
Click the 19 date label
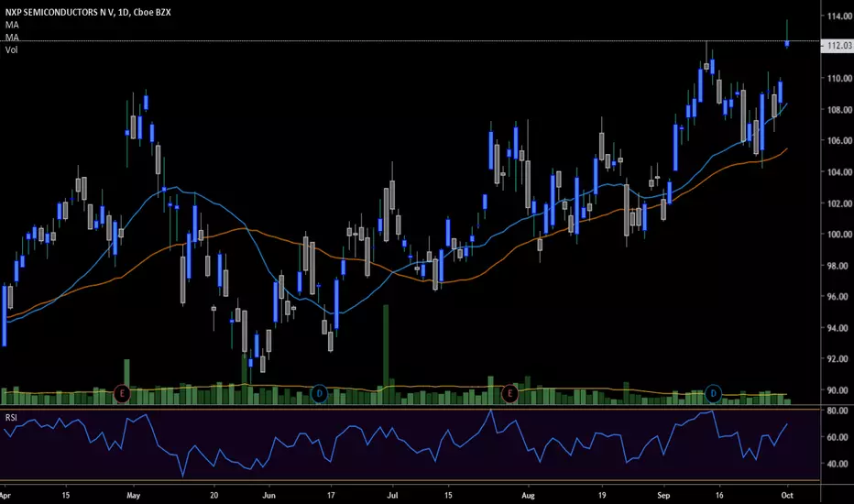click(602, 496)
